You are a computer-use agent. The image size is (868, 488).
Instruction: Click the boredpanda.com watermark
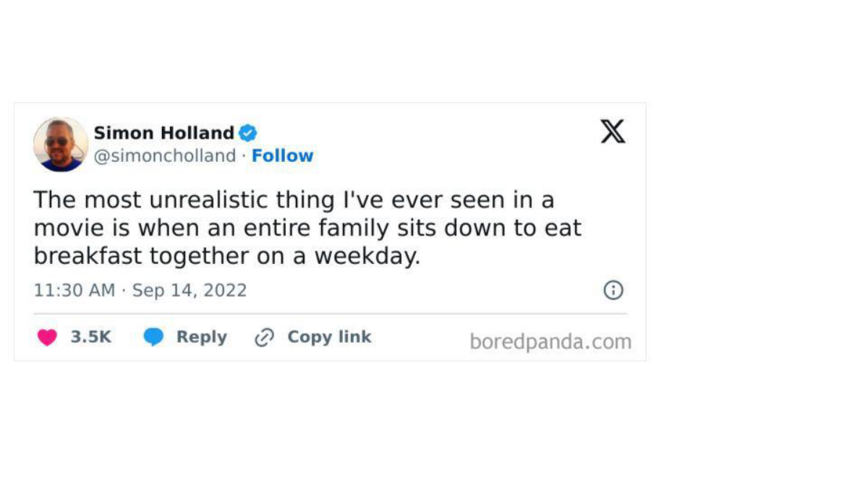pyautogui.click(x=550, y=341)
